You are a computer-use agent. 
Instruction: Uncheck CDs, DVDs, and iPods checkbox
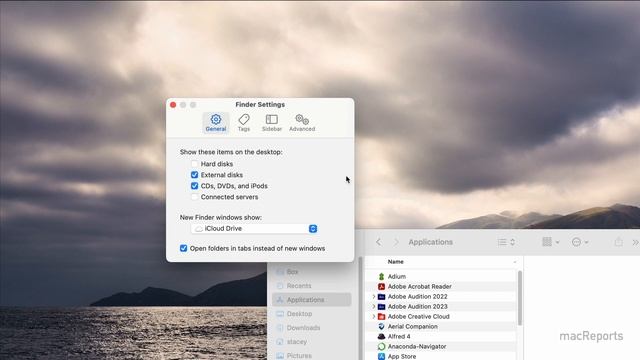(194, 186)
